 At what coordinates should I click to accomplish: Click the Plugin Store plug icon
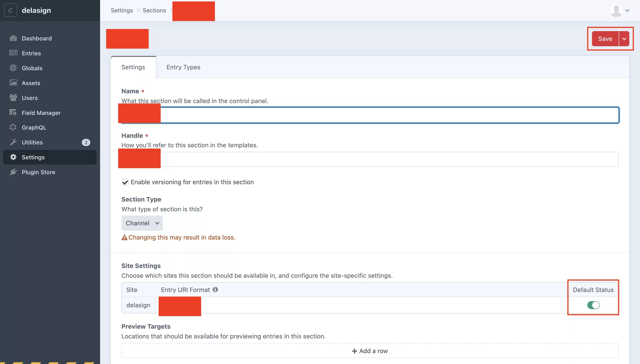click(x=13, y=172)
